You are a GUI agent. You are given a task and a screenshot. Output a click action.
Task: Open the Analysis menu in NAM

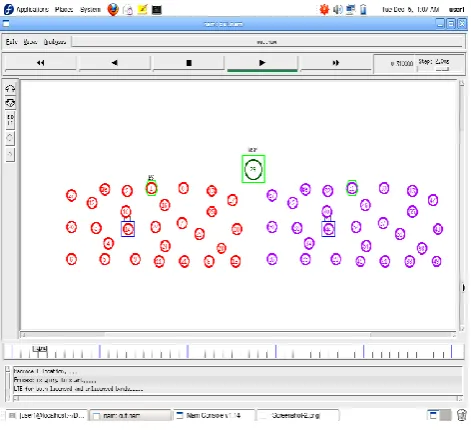55,42
